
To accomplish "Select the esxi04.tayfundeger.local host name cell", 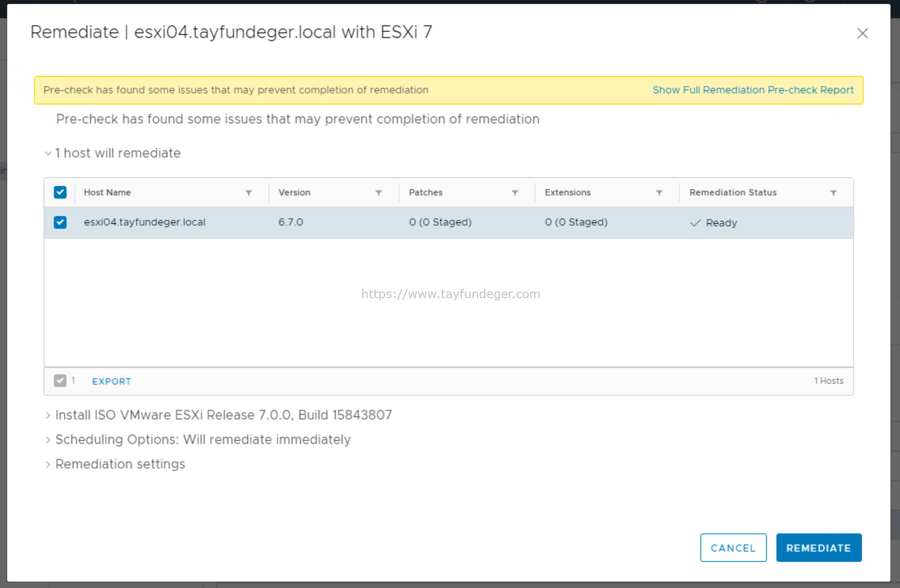I will tap(145, 222).
